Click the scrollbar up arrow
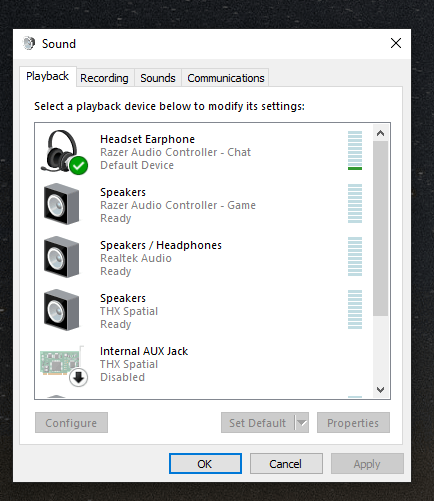 (x=380, y=133)
